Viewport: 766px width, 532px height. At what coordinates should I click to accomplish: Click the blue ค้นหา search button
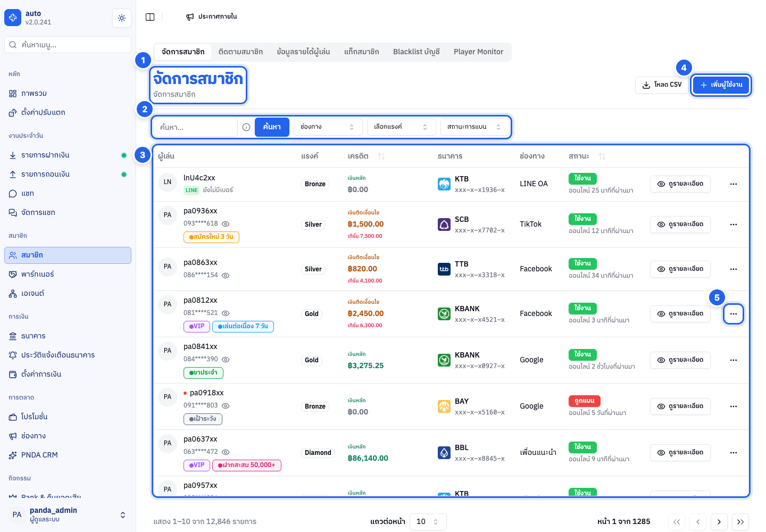tap(272, 127)
